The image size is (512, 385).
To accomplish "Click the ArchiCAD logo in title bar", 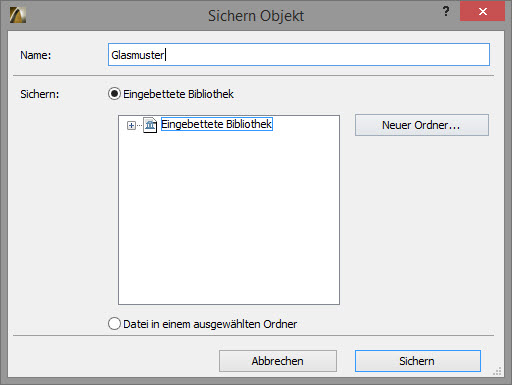I will [18, 15].
